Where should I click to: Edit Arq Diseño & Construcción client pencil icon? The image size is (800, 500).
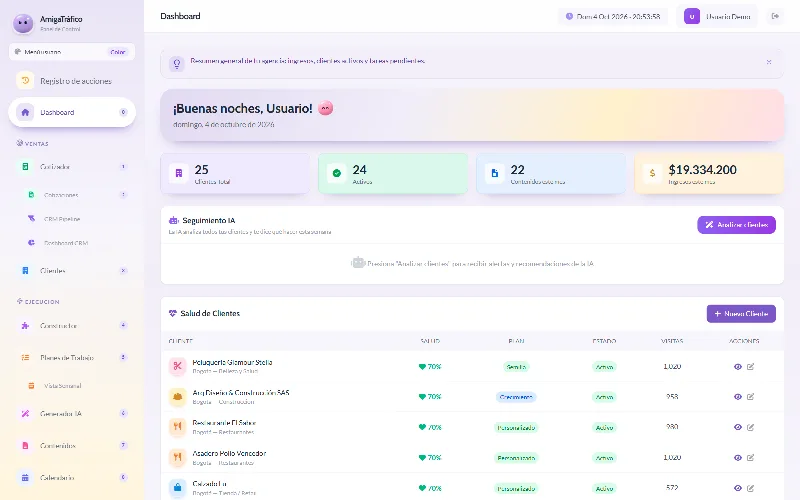click(x=751, y=396)
